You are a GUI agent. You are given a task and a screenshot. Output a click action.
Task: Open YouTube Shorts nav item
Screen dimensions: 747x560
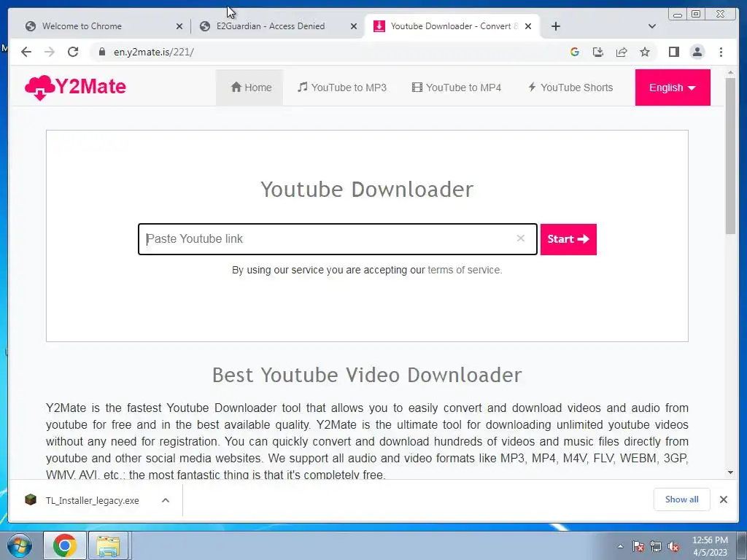570,87
